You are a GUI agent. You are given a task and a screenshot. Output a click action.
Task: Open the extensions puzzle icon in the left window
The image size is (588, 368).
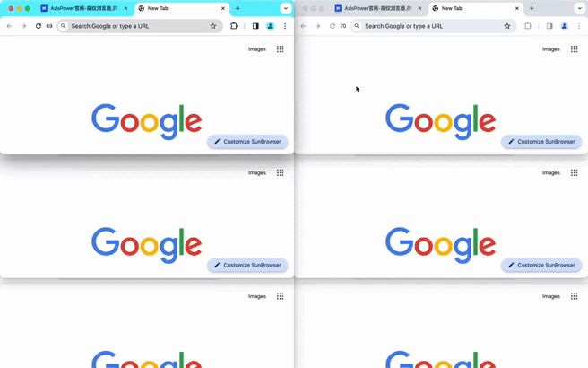point(234,26)
